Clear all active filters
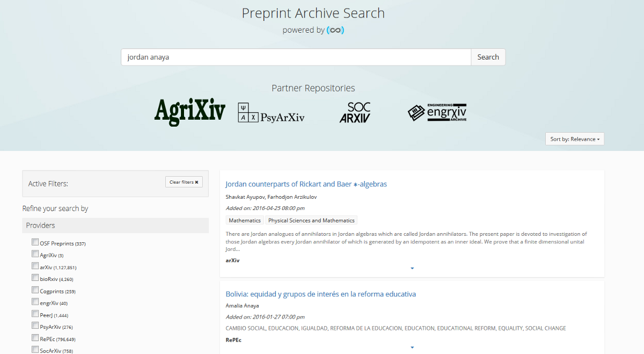The width and height of the screenshot is (644, 354). (184, 182)
